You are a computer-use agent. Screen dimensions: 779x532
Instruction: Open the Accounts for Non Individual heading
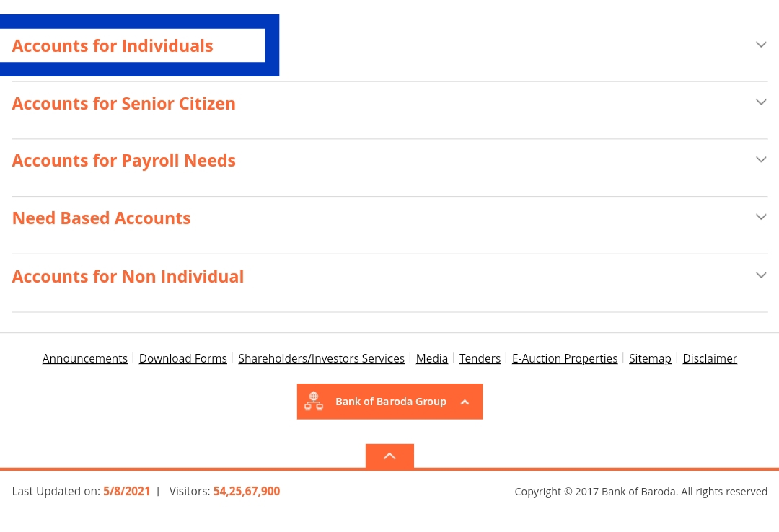pos(128,277)
